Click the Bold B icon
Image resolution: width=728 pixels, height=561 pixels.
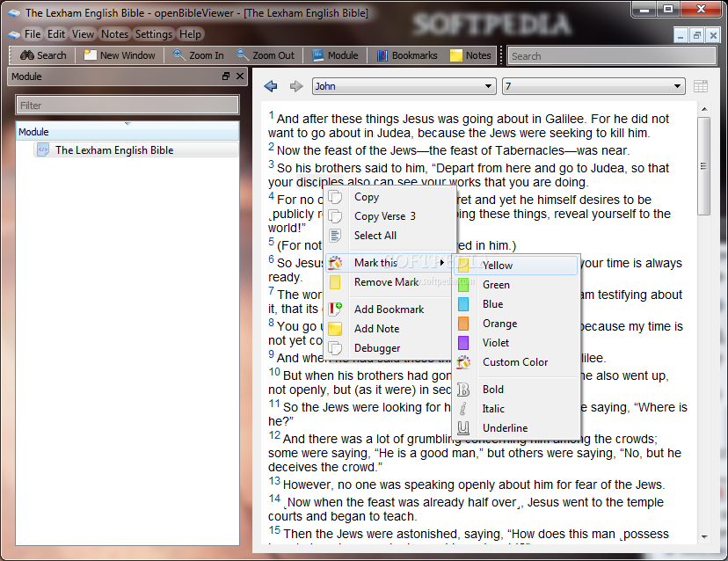pyautogui.click(x=463, y=390)
